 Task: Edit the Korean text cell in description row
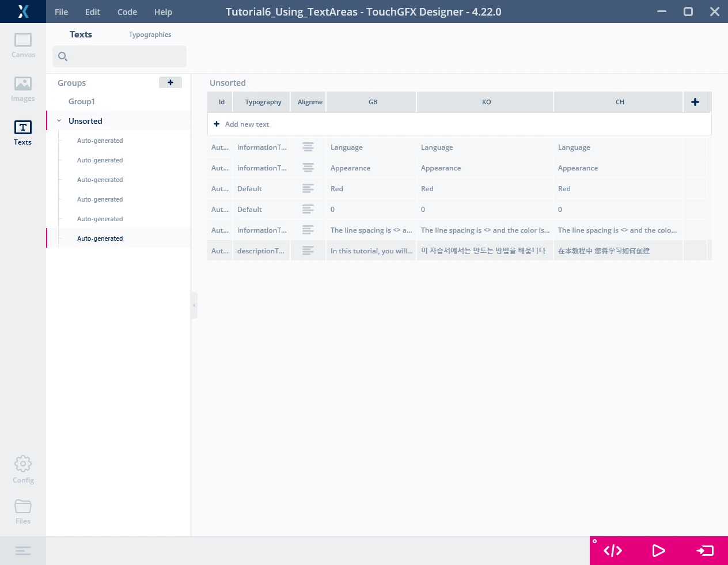click(x=484, y=251)
